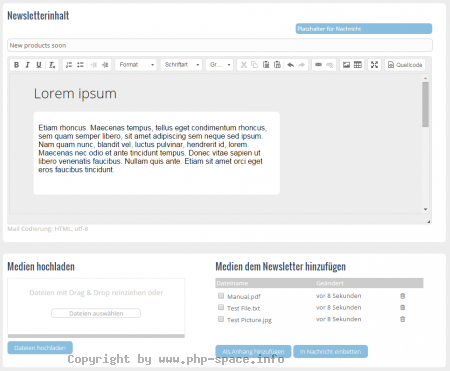
Task: Remove text formatting
Action: click(52, 65)
